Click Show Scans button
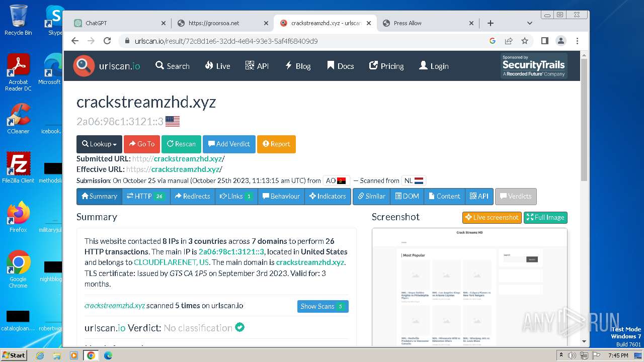The width and height of the screenshot is (644, 362). tap(323, 306)
